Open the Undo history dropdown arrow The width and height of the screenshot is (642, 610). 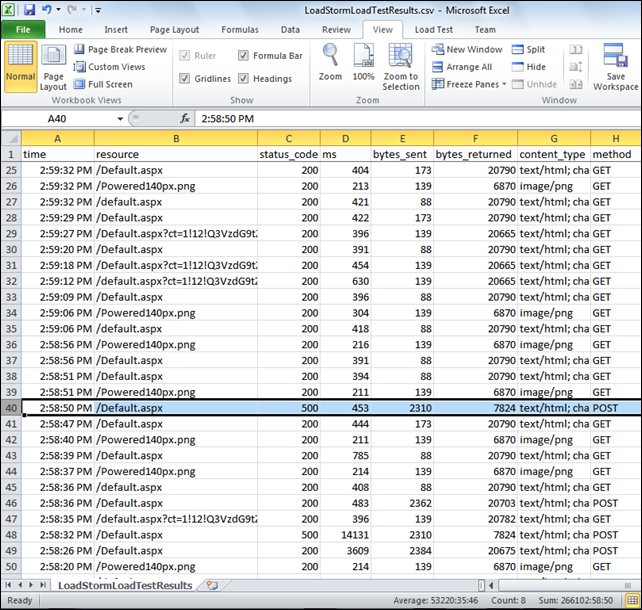pyautogui.click(x=58, y=10)
